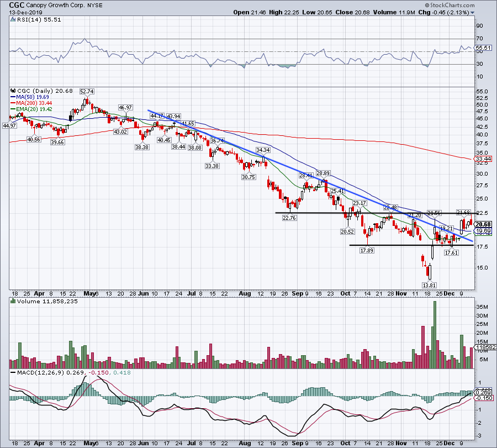Click the 13-Dec-2019 date label
This screenshot has width=497, height=448.
click(25, 13)
